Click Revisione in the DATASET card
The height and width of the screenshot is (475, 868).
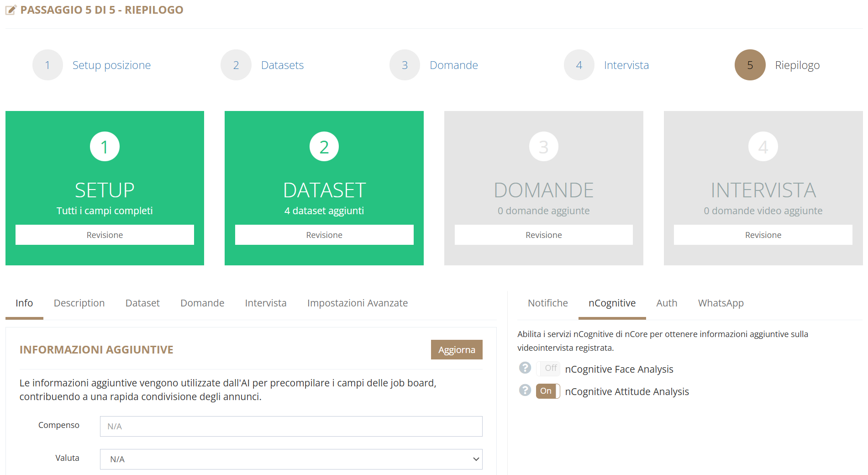(324, 235)
